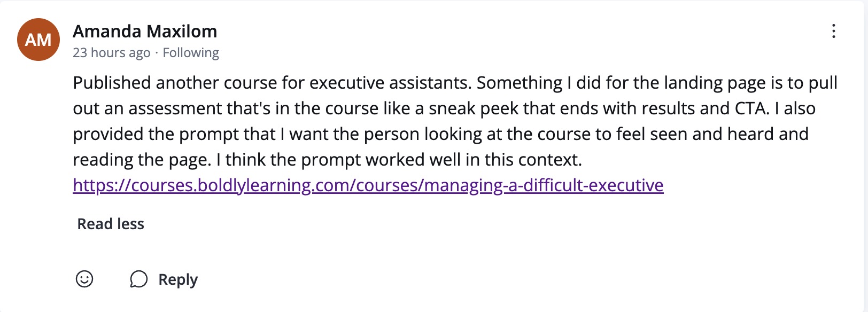Click the speech bubble reply icon
Screen dimensions: 868x312
tap(138, 279)
